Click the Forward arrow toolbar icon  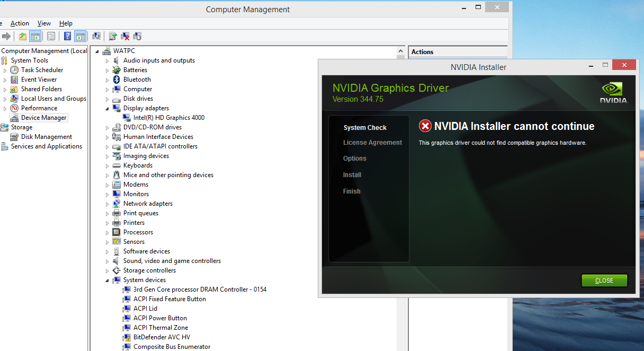[x=6, y=36]
